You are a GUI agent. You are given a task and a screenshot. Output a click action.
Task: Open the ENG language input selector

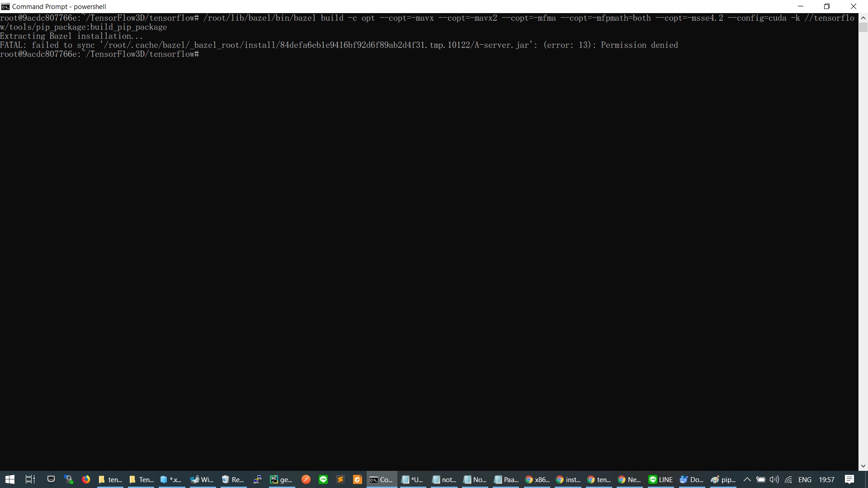pyautogui.click(x=805, y=479)
